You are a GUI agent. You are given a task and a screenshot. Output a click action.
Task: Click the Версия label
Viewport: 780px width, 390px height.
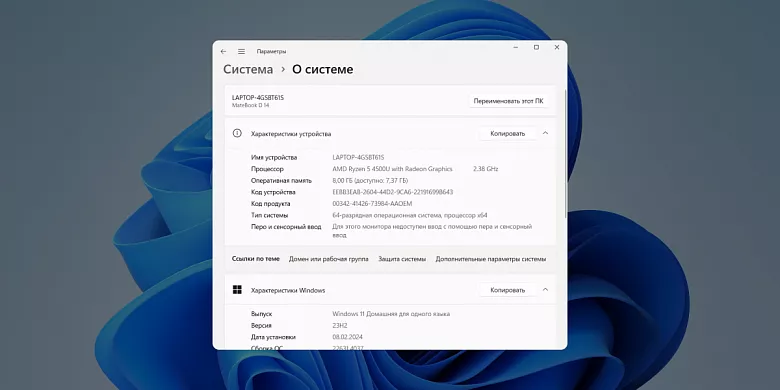point(262,325)
